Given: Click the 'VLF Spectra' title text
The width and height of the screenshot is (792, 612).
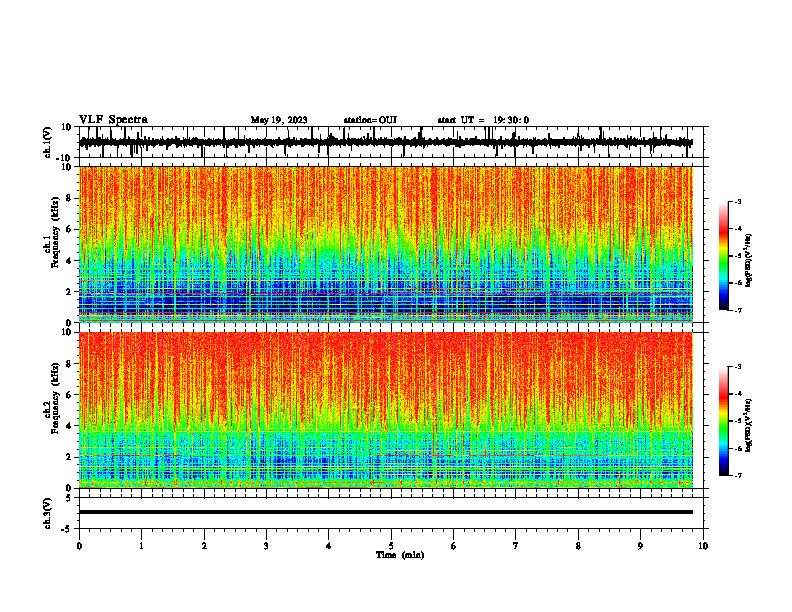Looking at the screenshot, I should click(113, 120).
